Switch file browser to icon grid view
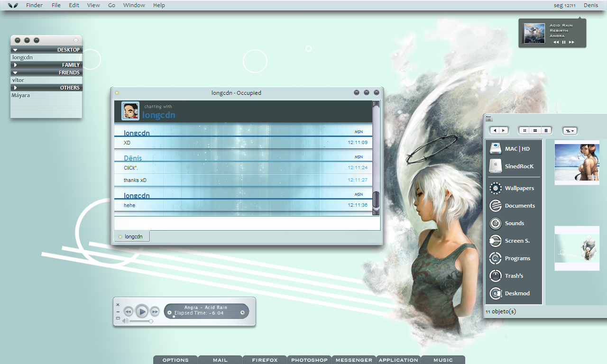Screen dimensions: 607x364 (x=524, y=130)
